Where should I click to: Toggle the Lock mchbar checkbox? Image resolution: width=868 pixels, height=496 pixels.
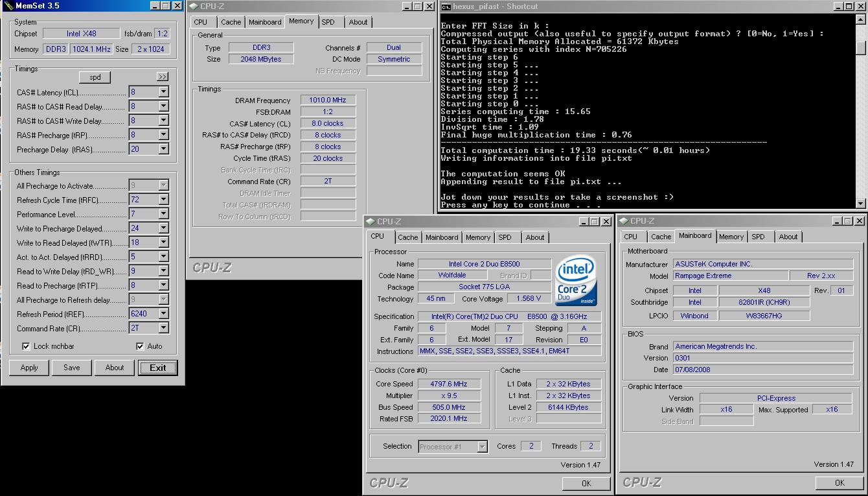pyautogui.click(x=26, y=346)
